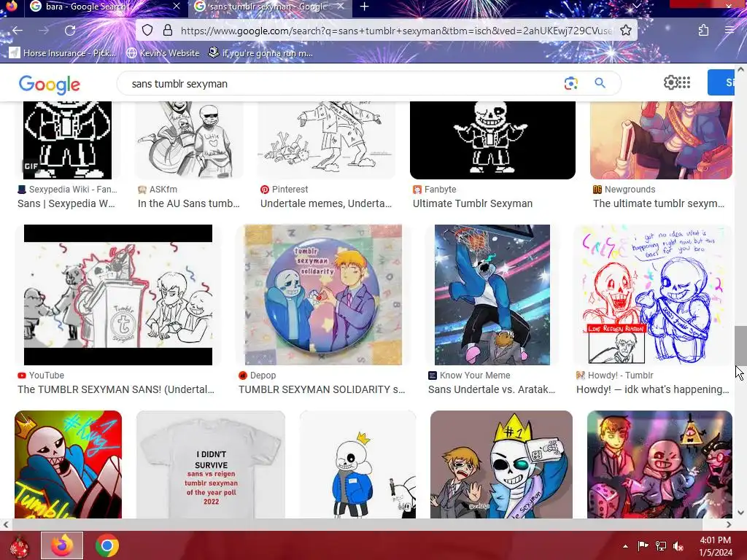Viewport: 747px width, 560px height.
Task: Open the Firefox hamburger menu
Action: (x=729, y=31)
